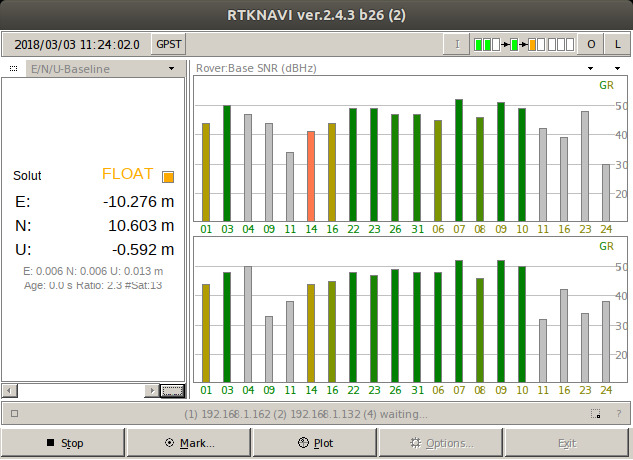Click the GR label in upper SNR chart
633x460 pixels.
(606, 85)
